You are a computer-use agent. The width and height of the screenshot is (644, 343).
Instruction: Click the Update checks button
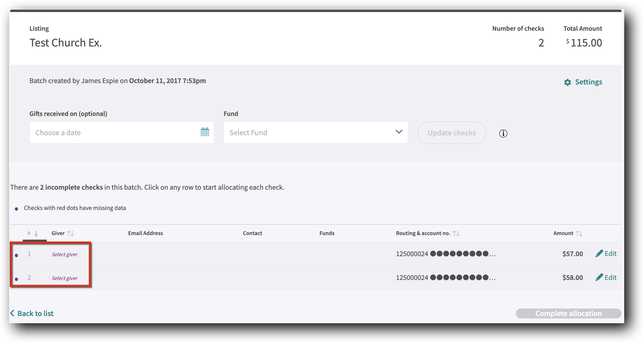pyautogui.click(x=452, y=132)
